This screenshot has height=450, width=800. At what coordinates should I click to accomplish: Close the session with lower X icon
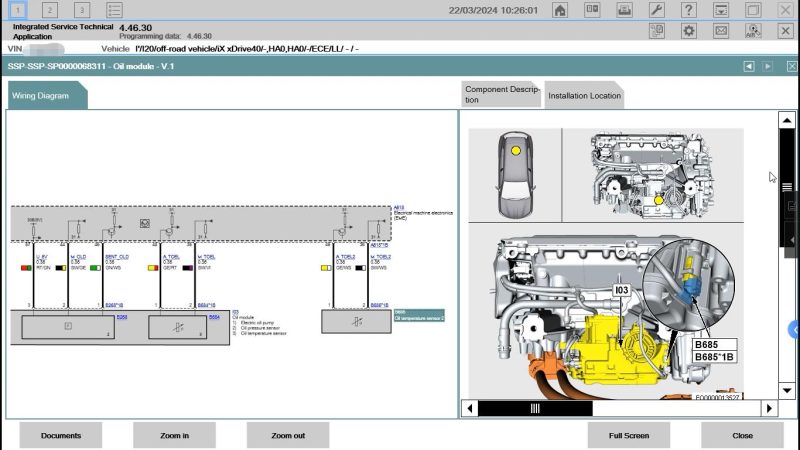[x=785, y=31]
